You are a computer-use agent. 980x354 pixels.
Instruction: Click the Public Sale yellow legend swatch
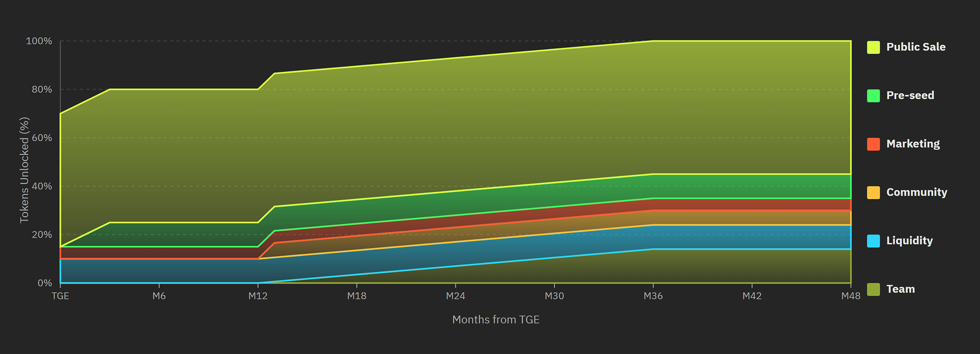[873, 47]
